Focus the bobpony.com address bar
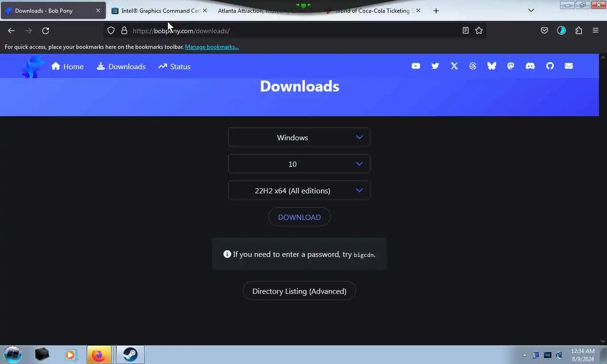607x364 pixels. 294,31
